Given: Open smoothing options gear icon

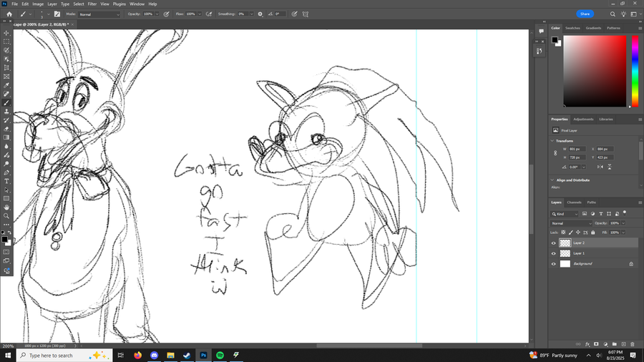Looking at the screenshot, I should pyautogui.click(x=260, y=14).
